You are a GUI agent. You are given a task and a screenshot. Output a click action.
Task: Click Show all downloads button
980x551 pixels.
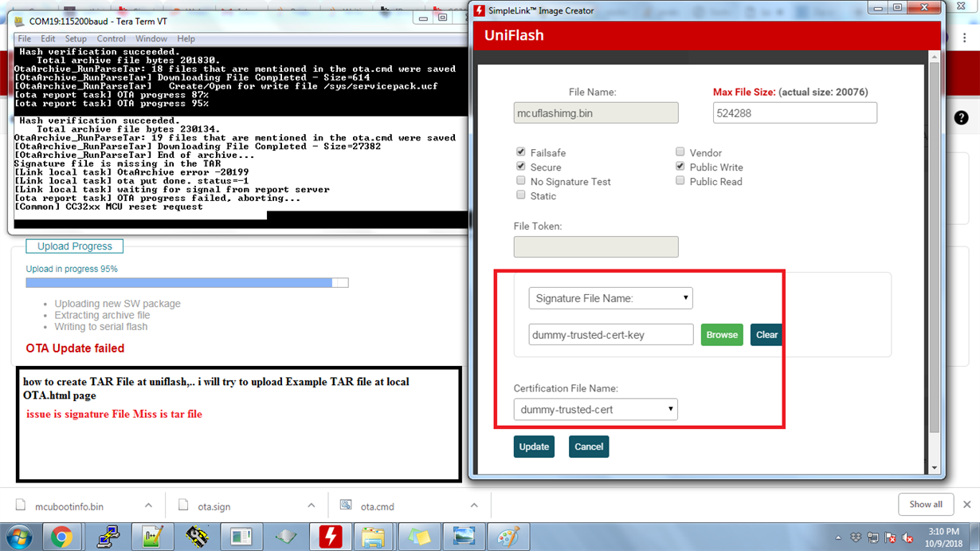tap(926, 505)
